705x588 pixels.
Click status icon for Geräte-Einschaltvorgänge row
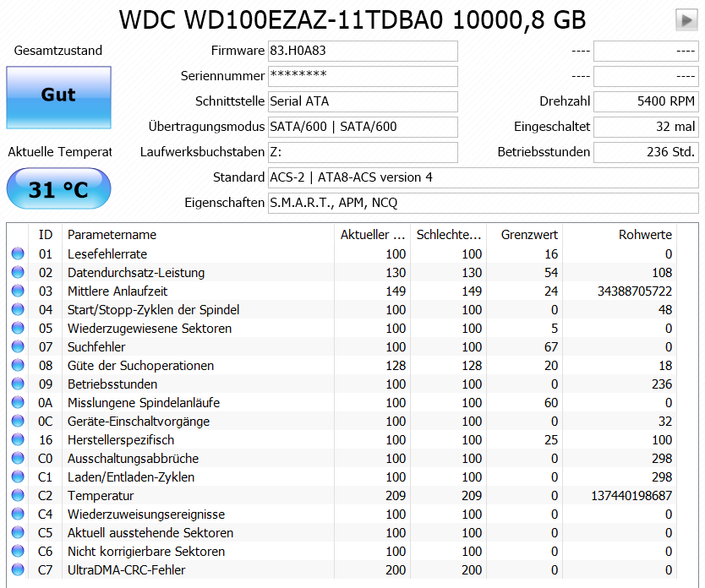coord(18,422)
